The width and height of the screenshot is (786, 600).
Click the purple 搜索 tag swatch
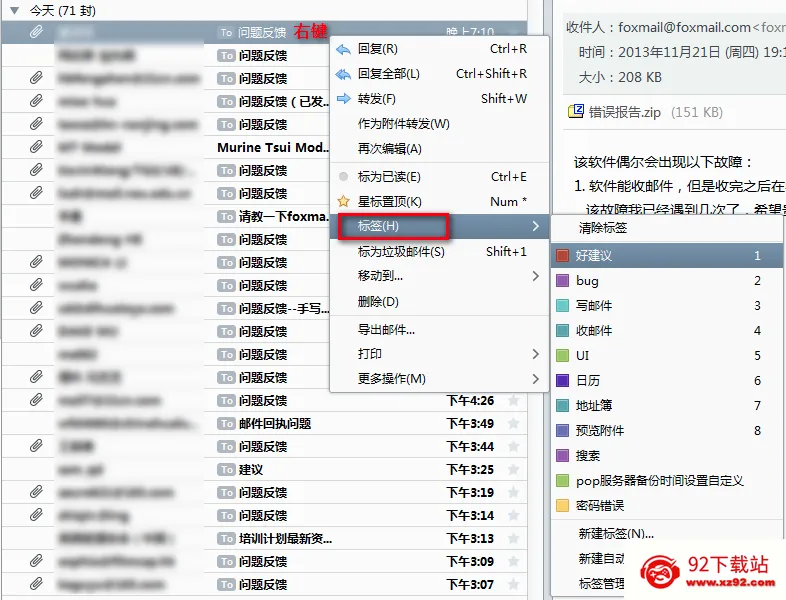pos(562,456)
